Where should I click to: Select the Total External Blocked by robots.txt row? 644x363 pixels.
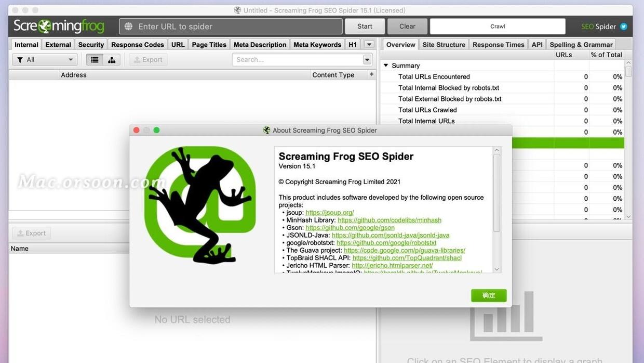point(502,99)
